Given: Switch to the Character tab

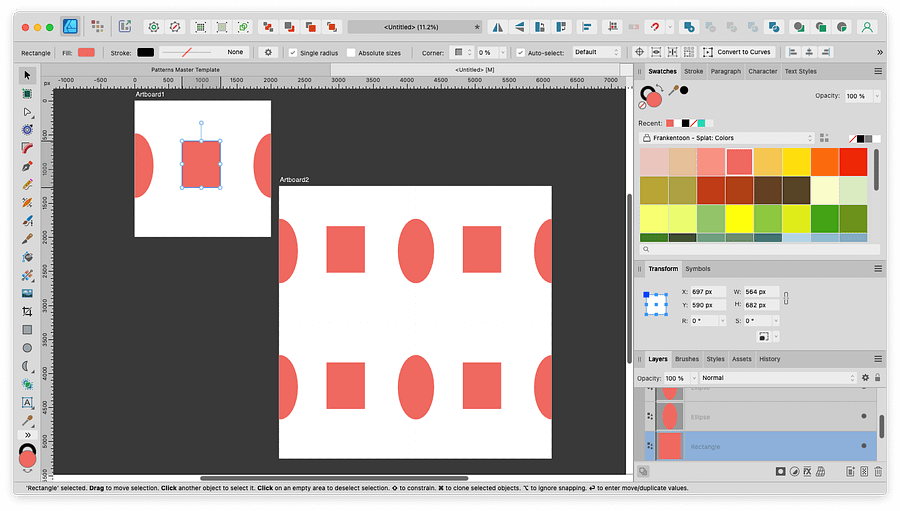Looking at the screenshot, I should click(x=762, y=71).
